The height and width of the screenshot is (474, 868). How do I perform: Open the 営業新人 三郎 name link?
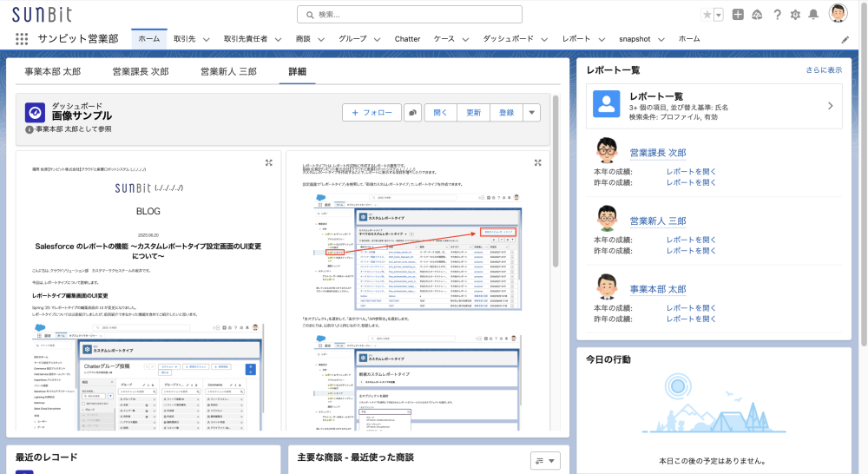[658, 221]
